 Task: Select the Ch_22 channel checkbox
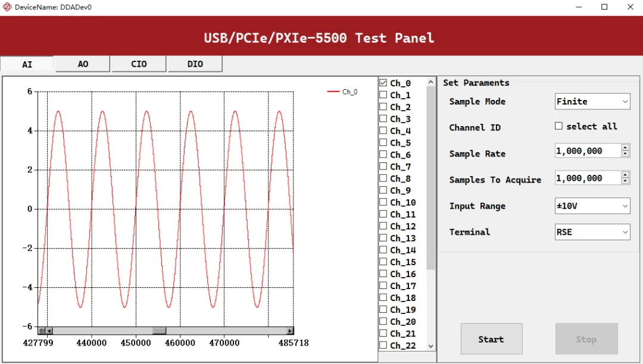[x=383, y=345]
